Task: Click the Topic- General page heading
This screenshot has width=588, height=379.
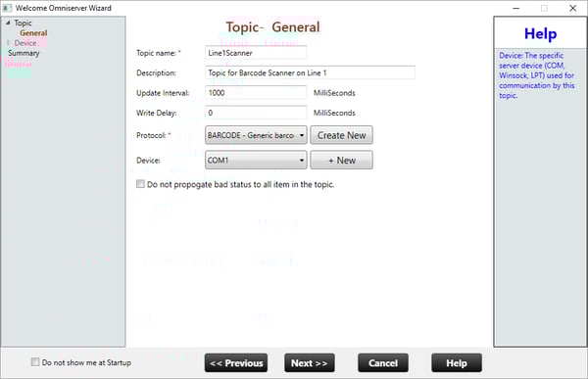Action: click(x=272, y=27)
